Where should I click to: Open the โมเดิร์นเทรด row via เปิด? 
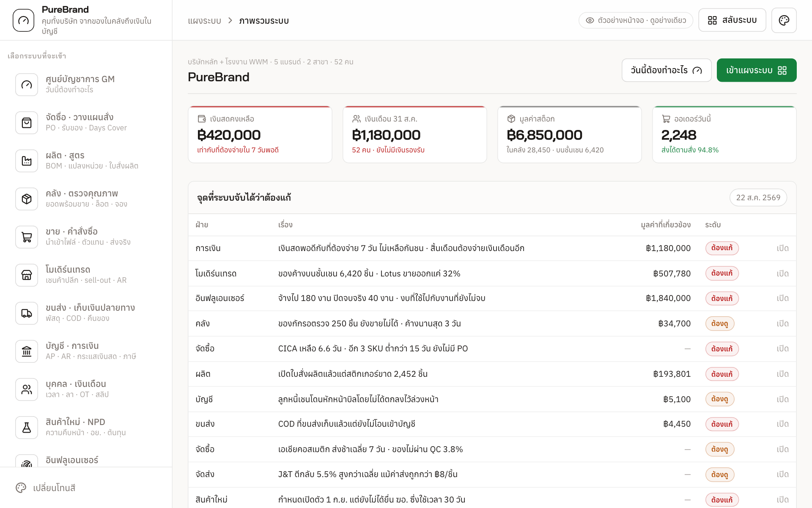click(782, 273)
